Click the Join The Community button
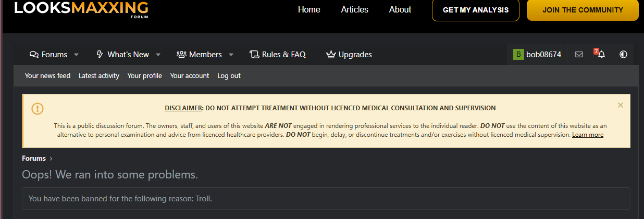 coord(583,10)
